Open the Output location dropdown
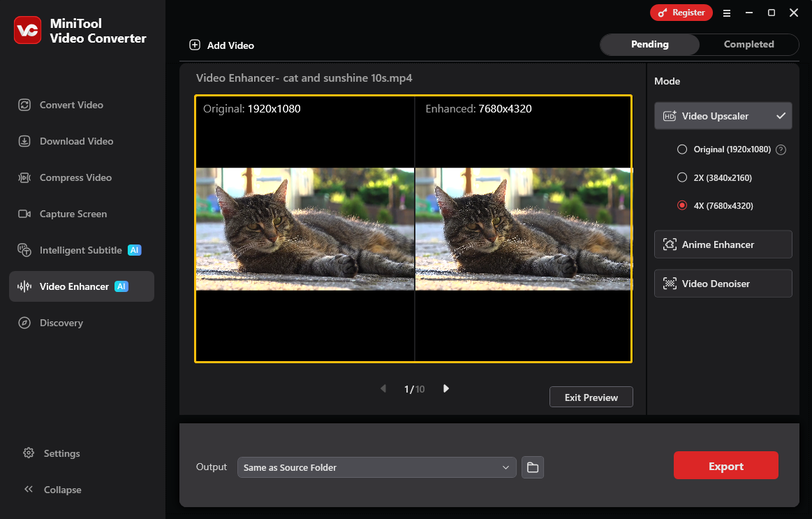The width and height of the screenshot is (812, 519). pos(376,467)
